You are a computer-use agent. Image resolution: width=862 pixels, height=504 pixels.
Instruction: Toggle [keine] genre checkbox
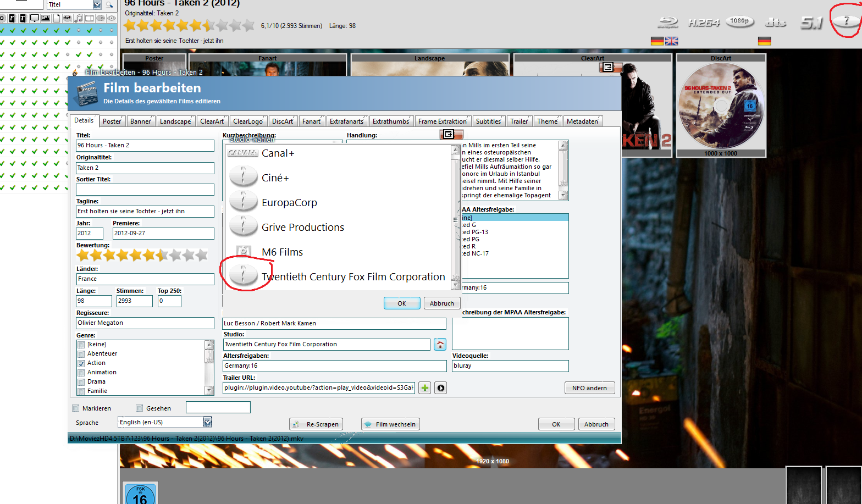coord(81,345)
